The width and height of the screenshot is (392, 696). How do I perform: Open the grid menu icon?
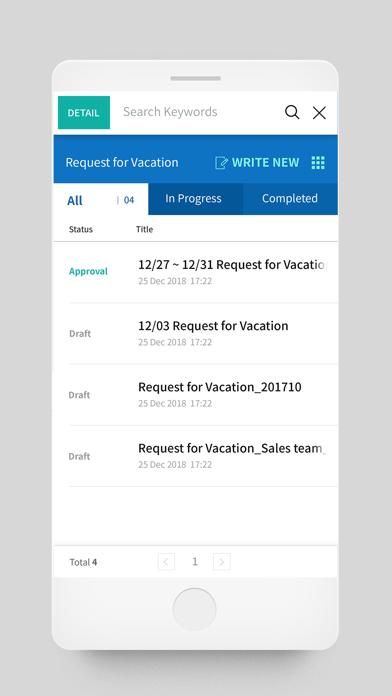pyautogui.click(x=318, y=162)
